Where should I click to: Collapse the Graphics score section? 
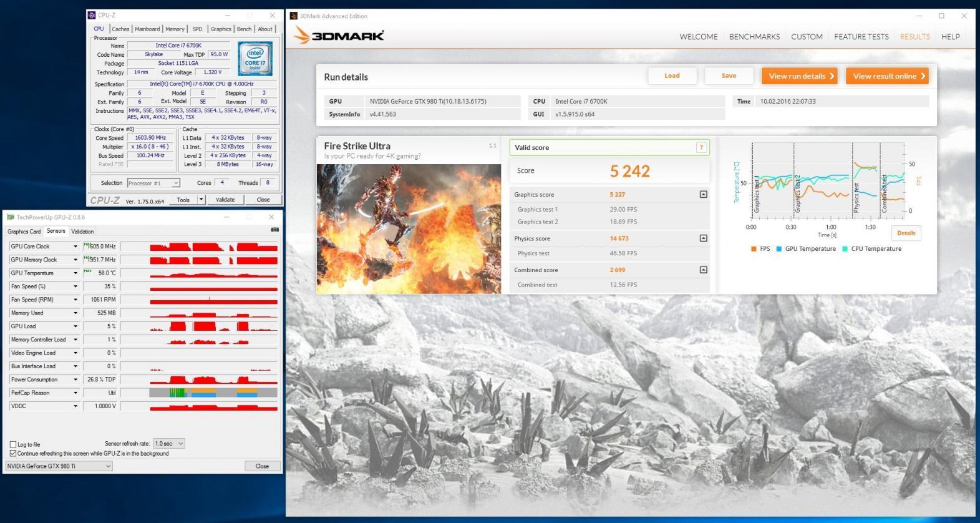tap(703, 194)
